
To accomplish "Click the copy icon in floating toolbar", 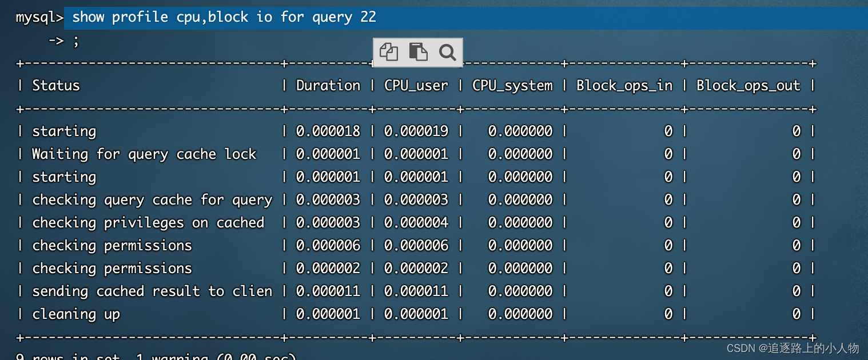I will pos(389,52).
